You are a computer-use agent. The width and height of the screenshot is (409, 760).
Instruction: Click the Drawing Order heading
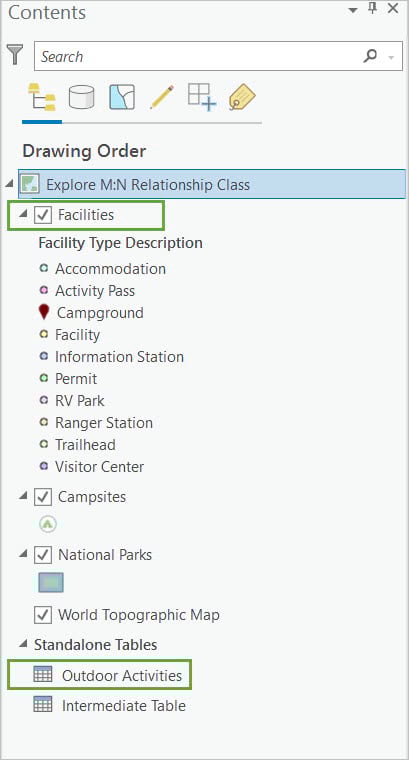coord(84,151)
